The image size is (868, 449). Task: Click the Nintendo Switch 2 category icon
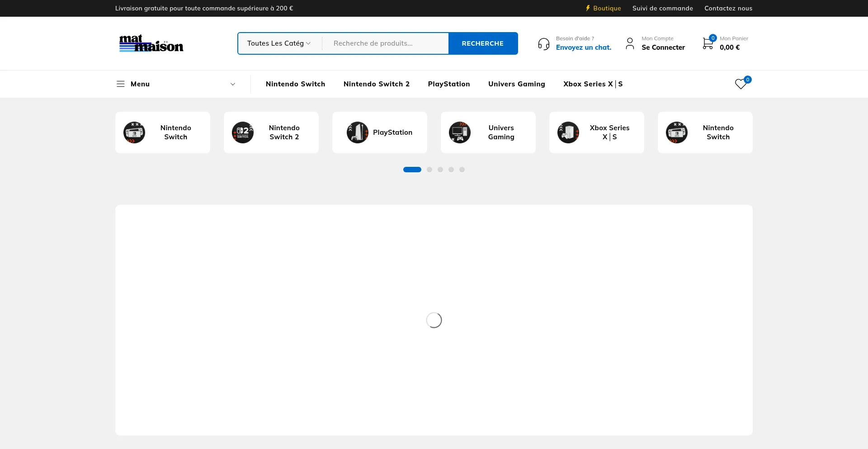[x=243, y=132]
